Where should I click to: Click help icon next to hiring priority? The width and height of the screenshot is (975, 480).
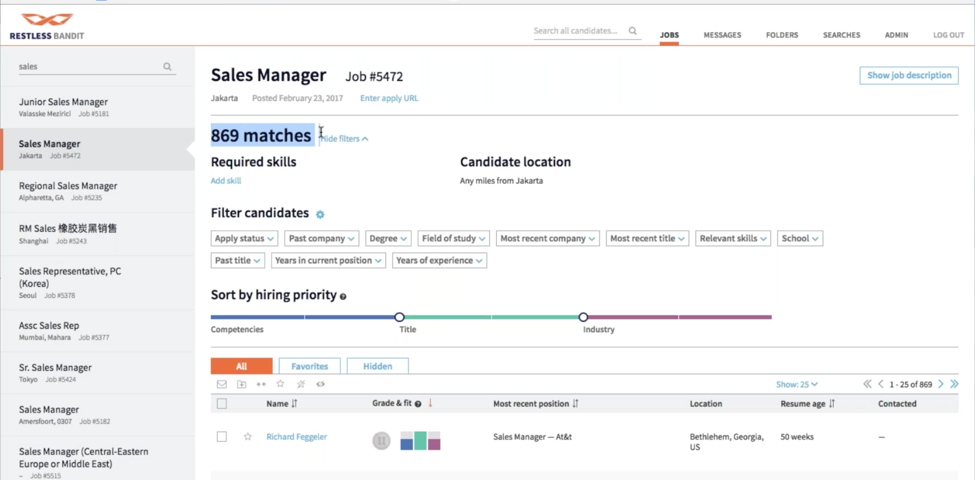pyautogui.click(x=343, y=297)
